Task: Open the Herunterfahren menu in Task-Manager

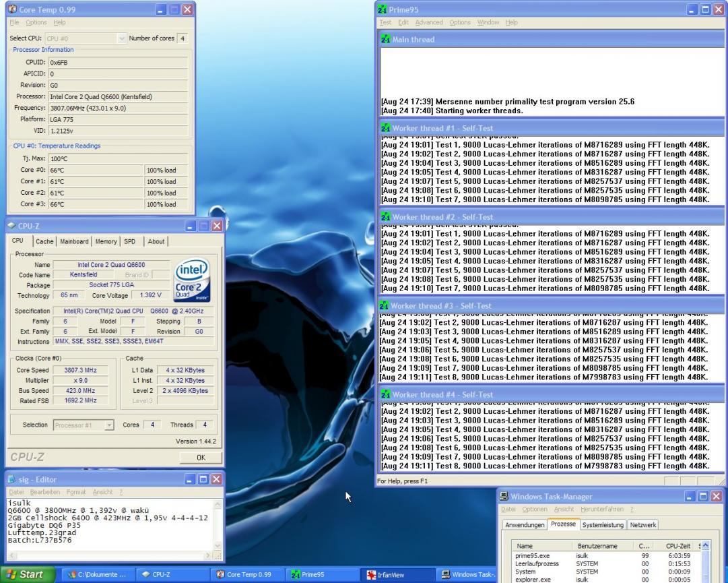Action: [x=602, y=509]
